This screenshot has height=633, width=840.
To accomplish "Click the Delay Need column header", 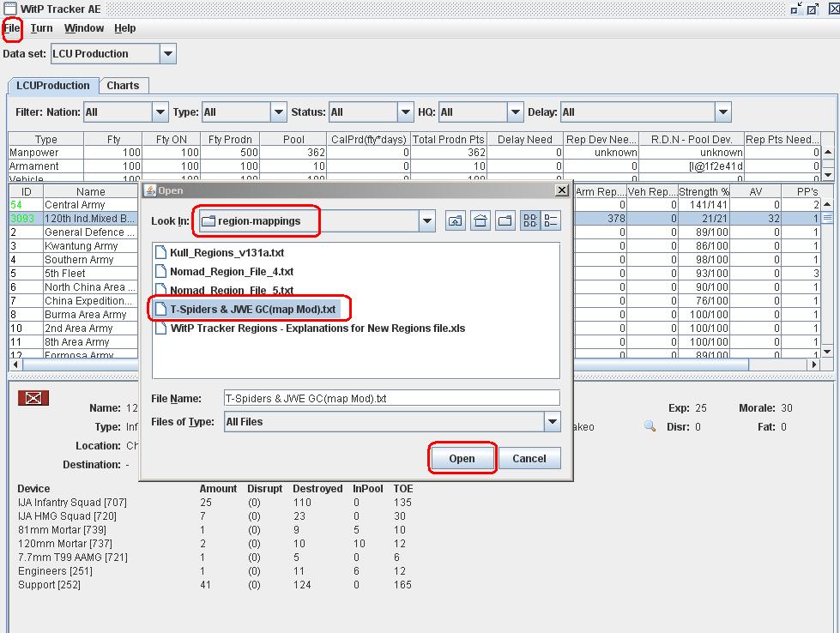I will [x=525, y=139].
